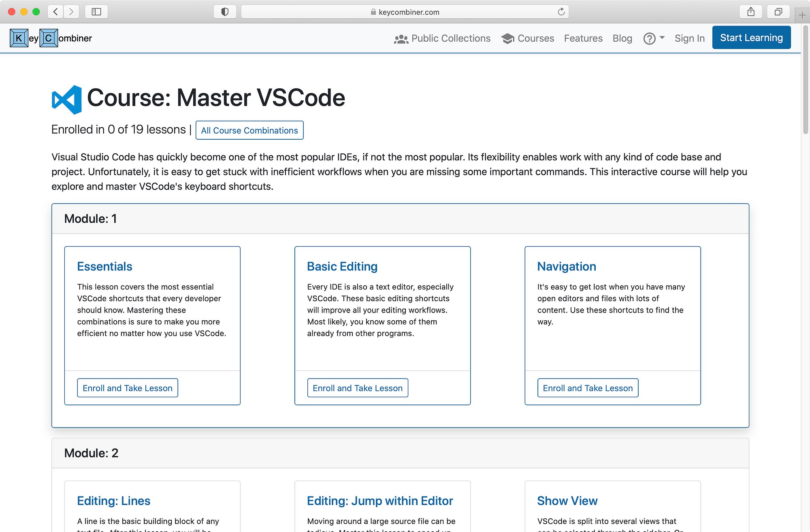This screenshot has width=810, height=532.
Task: Open a new tab with plus button
Action: [802, 15]
